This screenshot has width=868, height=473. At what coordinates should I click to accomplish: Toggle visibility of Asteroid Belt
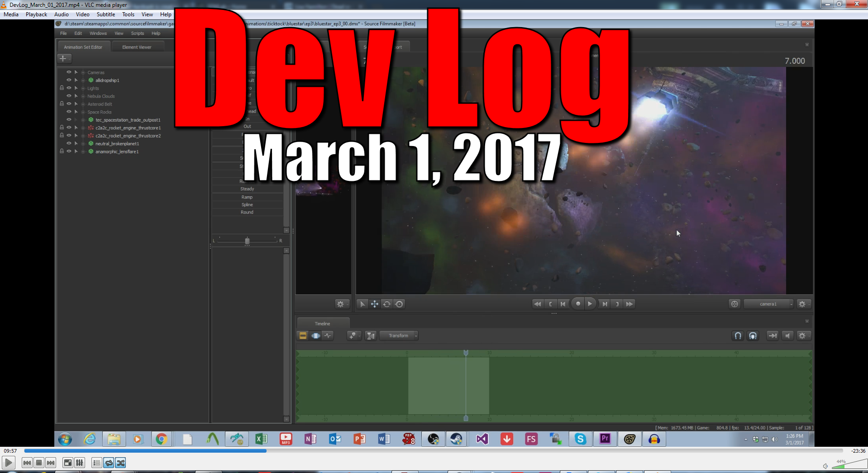tap(69, 104)
